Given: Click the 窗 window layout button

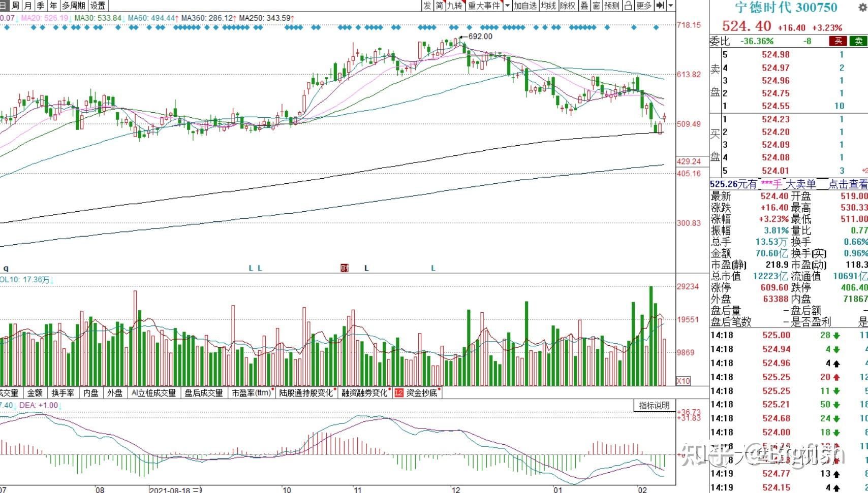Looking at the screenshot, I should point(597,6).
